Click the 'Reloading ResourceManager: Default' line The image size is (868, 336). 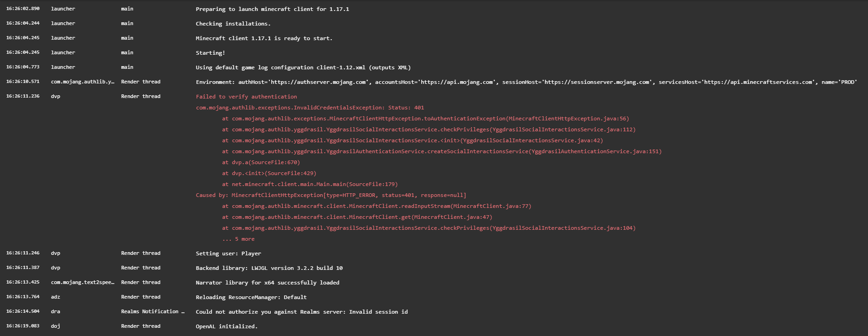coord(251,297)
